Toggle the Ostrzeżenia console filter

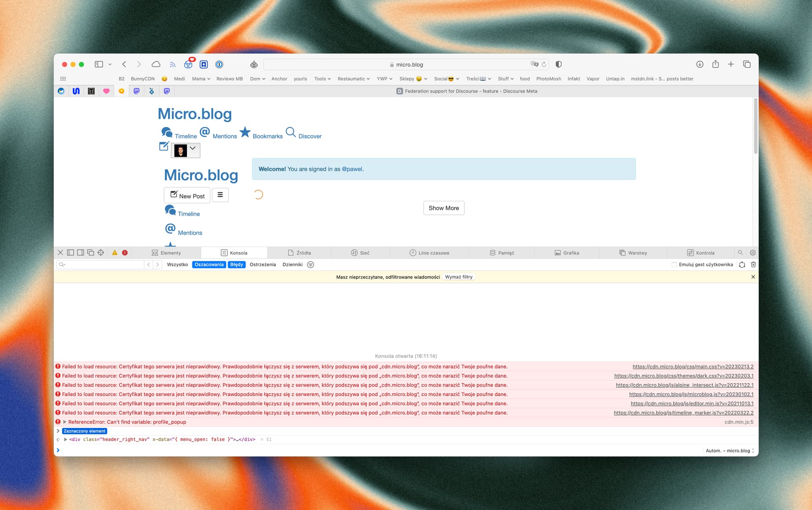[263, 265]
